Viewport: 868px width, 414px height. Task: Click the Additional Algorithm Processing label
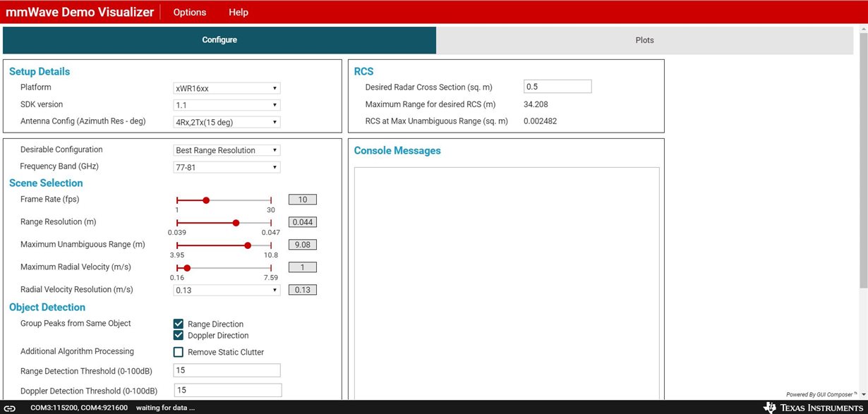[77, 351]
